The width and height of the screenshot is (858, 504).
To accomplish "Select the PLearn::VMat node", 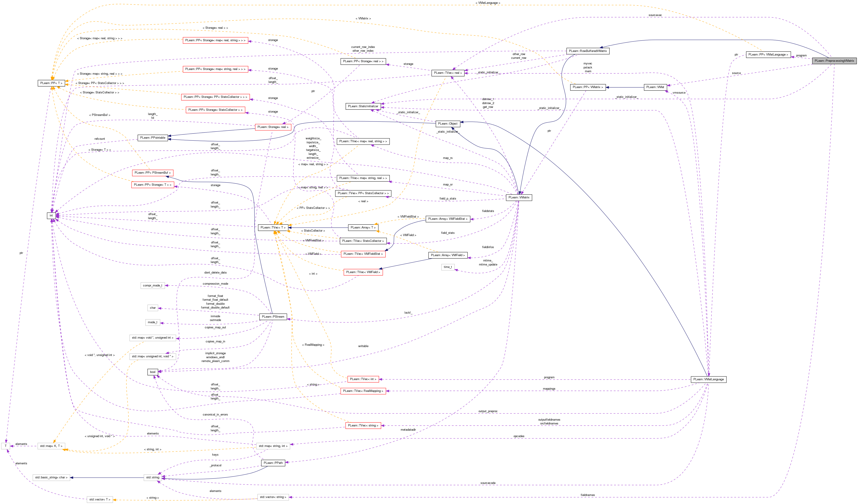I will pyautogui.click(x=655, y=87).
